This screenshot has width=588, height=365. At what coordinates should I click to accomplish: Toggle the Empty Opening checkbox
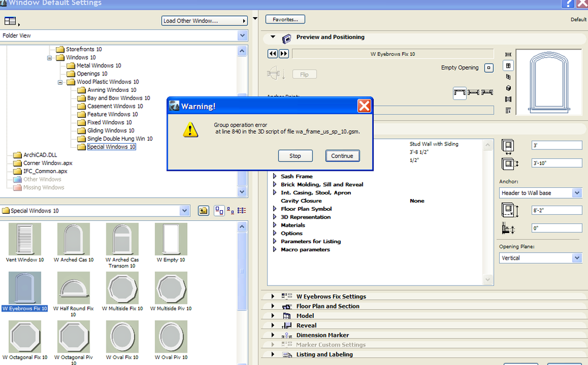tap(489, 68)
